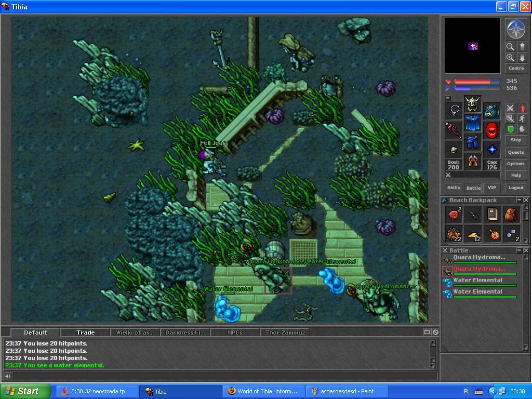Toggle secure mode hand icon
The width and height of the screenshot is (532, 399).
[522, 129]
